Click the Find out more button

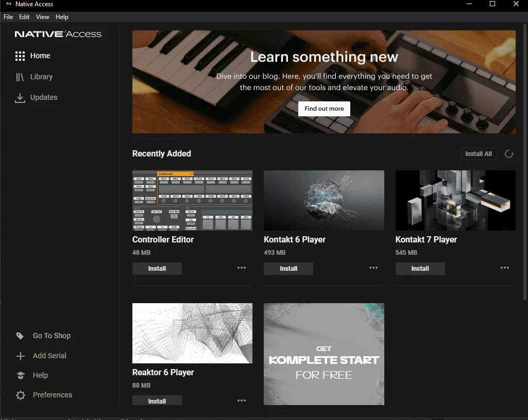tap(324, 109)
